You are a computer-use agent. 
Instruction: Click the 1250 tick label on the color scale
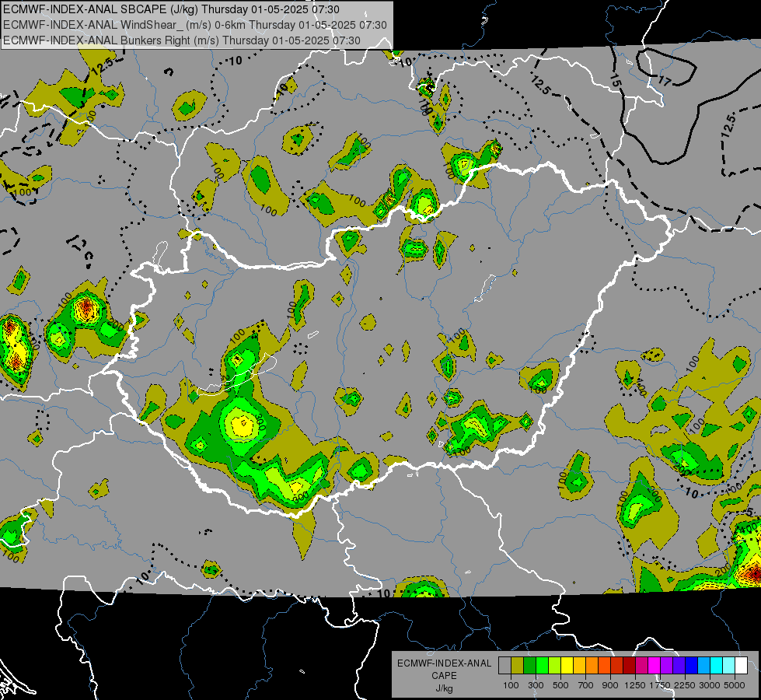[635, 685]
